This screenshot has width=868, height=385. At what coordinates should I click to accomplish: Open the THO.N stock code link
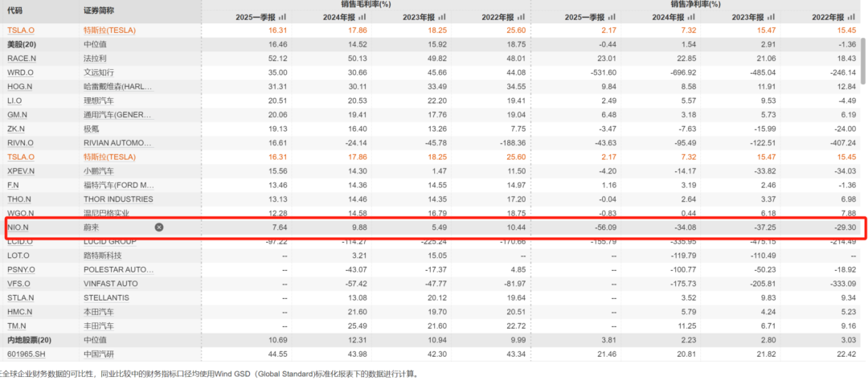(18, 199)
